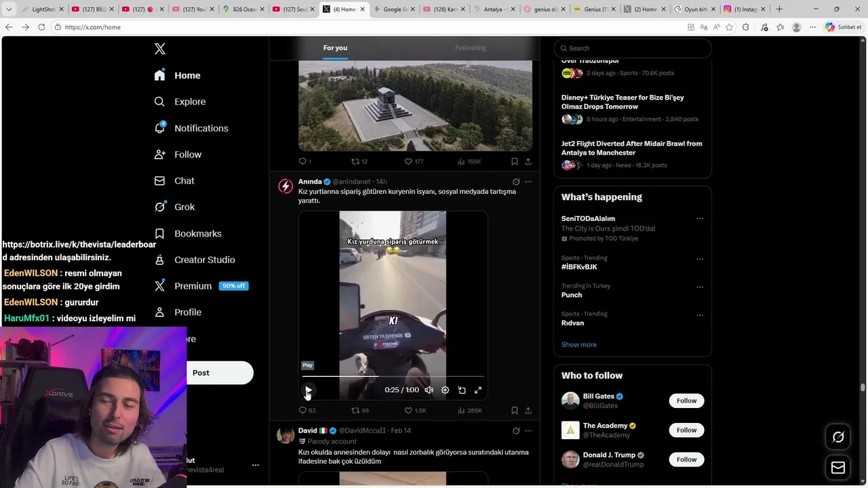Mute the video volume icon

[x=429, y=390]
